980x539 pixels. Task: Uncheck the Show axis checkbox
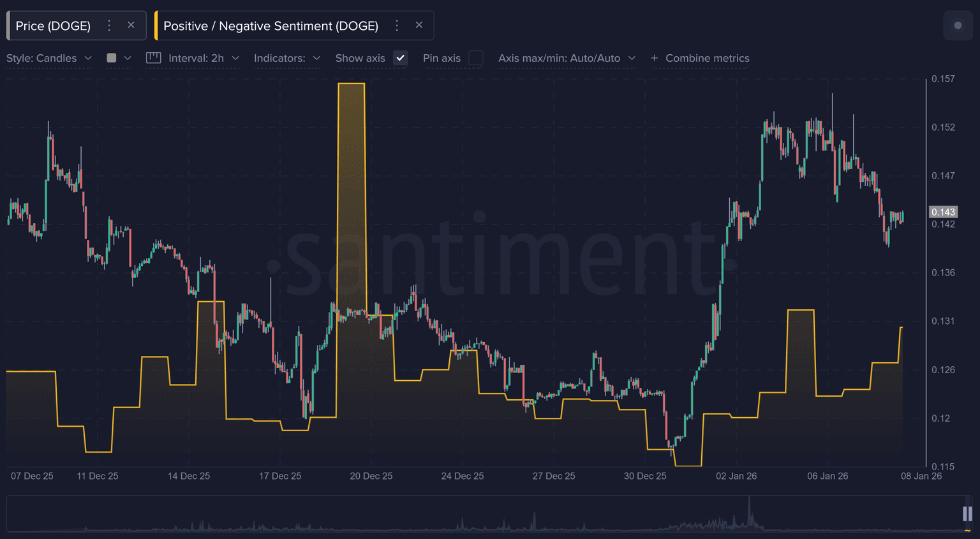pyautogui.click(x=400, y=58)
